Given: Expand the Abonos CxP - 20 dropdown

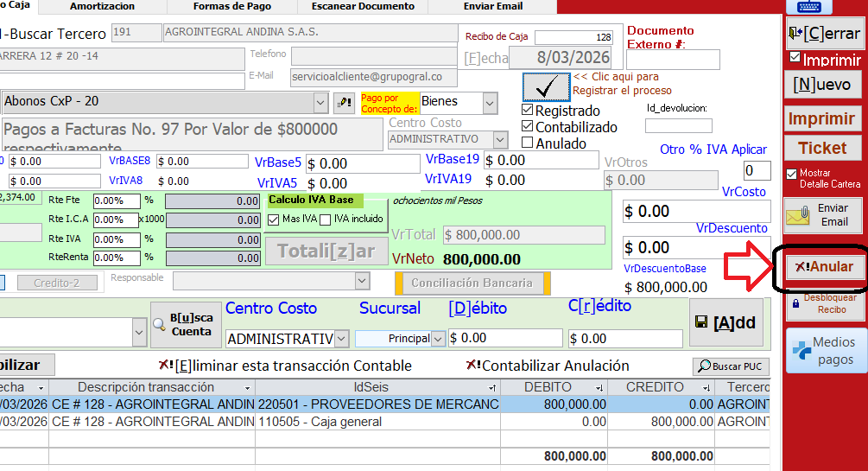Looking at the screenshot, I should click(x=320, y=102).
